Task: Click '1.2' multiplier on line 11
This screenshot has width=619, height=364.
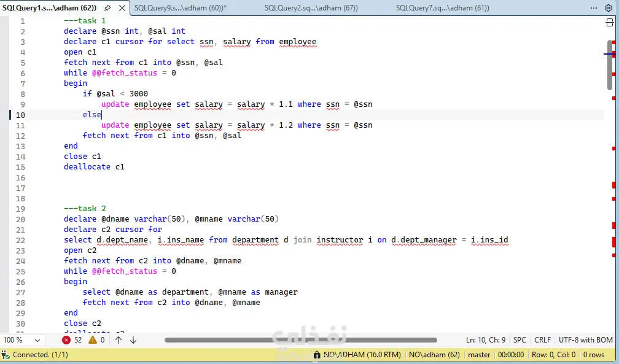Action: pos(286,125)
